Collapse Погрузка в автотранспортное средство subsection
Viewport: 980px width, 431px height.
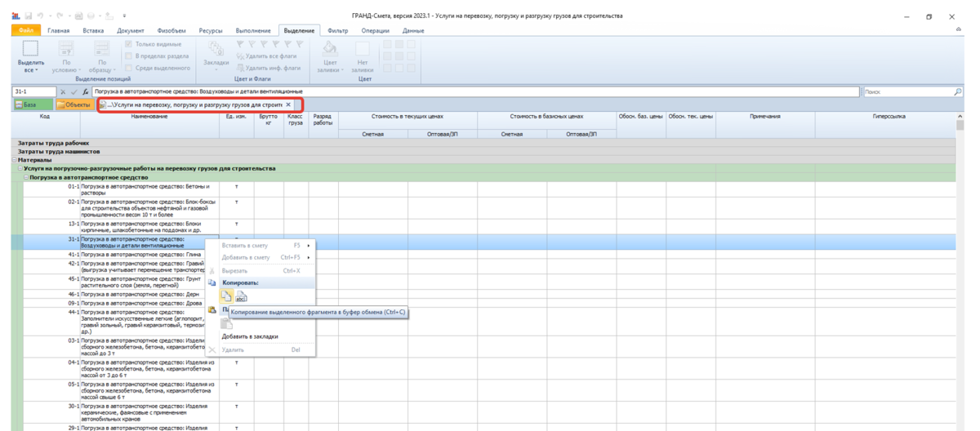[x=26, y=177]
